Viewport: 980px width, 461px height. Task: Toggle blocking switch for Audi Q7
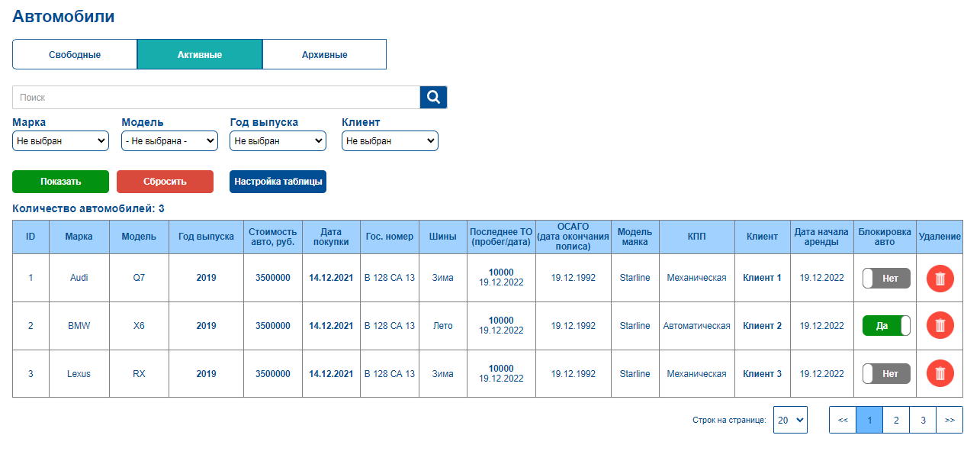click(886, 278)
